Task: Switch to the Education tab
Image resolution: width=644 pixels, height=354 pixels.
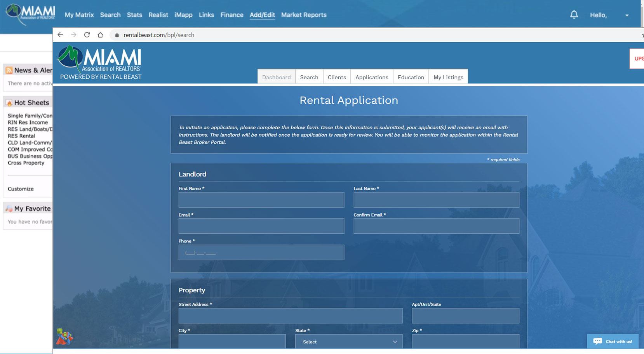Action: coord(411,76)
